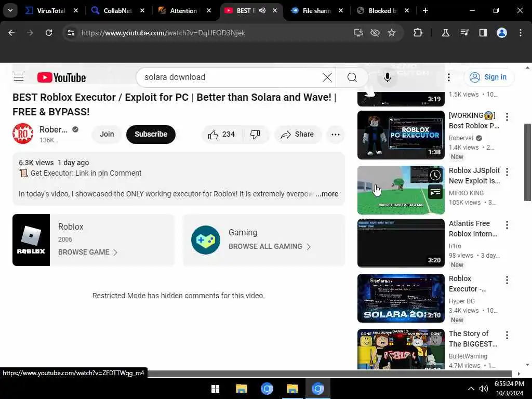Show hidden system tray icons

pyautogui.click(x=471, y=389)
